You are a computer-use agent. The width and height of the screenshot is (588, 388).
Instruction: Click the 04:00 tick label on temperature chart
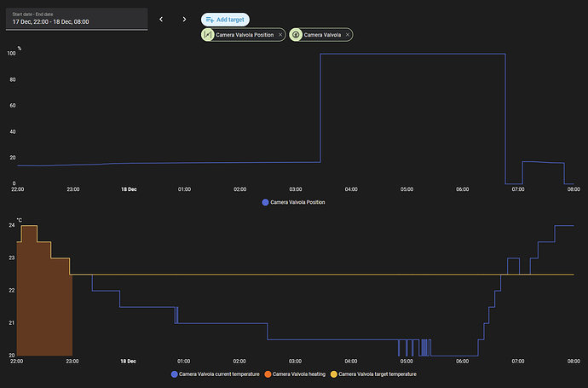[x=350, y=362]
